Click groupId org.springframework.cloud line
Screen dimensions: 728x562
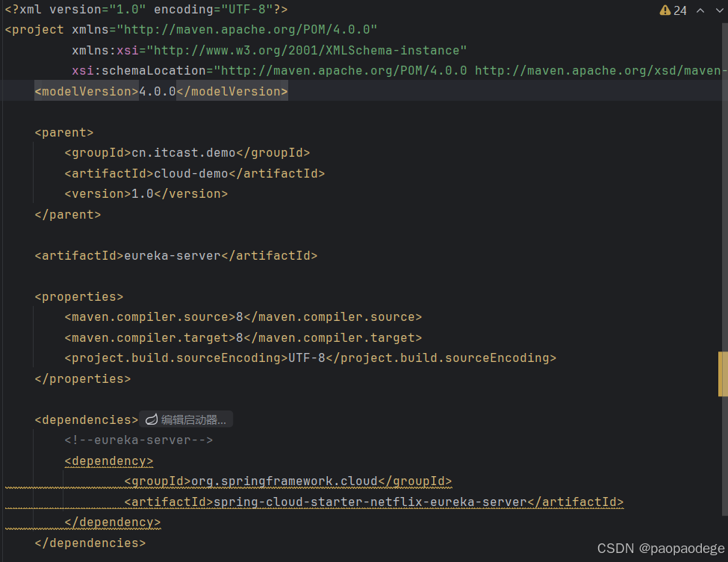click(x=288, y=481)
